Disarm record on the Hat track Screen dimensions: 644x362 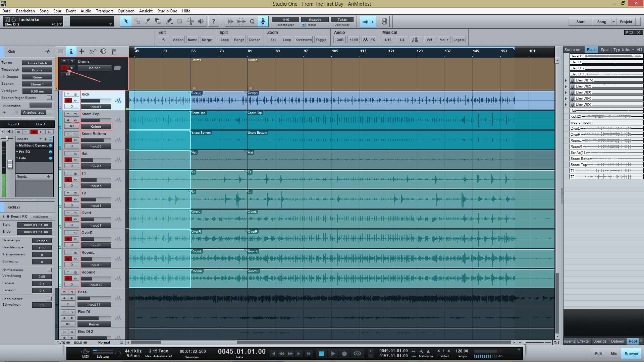tap(68, 160)
